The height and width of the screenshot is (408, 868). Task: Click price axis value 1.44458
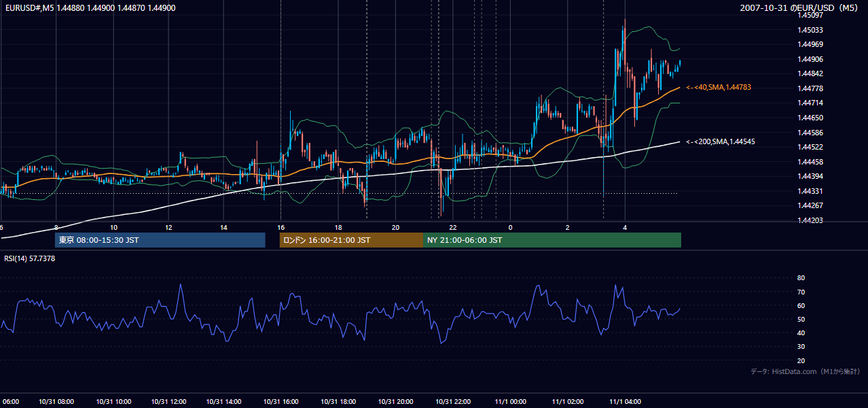click(x=810, y=162)
